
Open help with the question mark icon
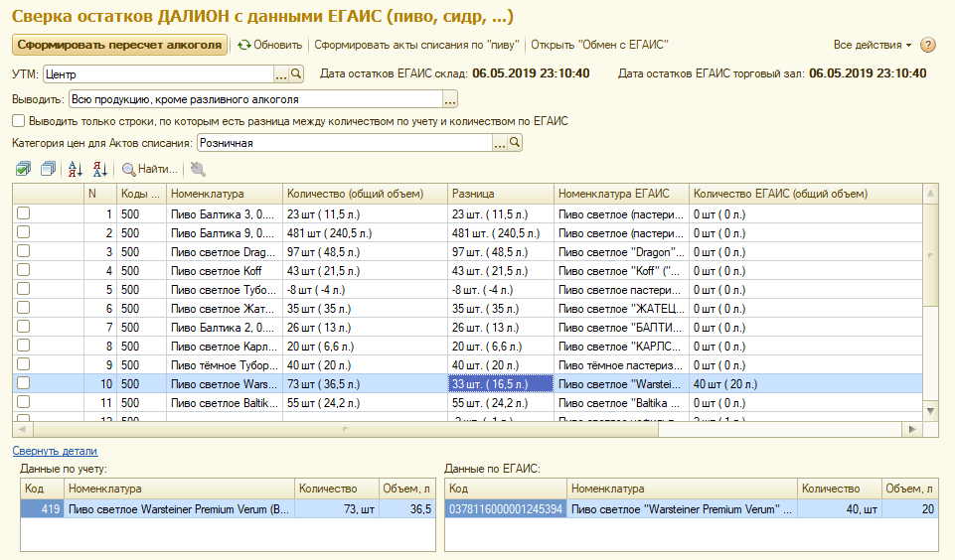click(x=928, y=45)
